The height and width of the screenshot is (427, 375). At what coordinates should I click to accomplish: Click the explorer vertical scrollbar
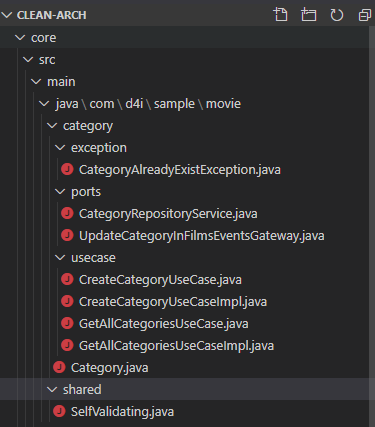372,227
